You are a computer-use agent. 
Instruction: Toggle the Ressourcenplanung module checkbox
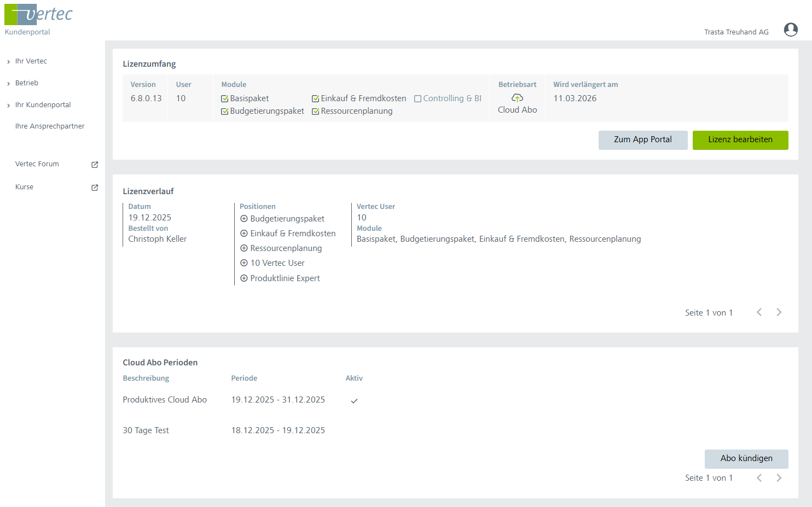click(315, 112)
